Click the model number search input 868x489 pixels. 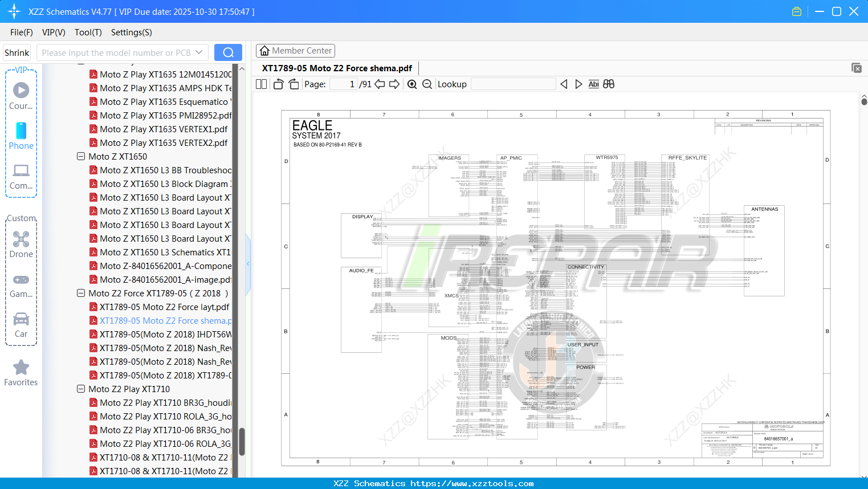click(116, 52)
